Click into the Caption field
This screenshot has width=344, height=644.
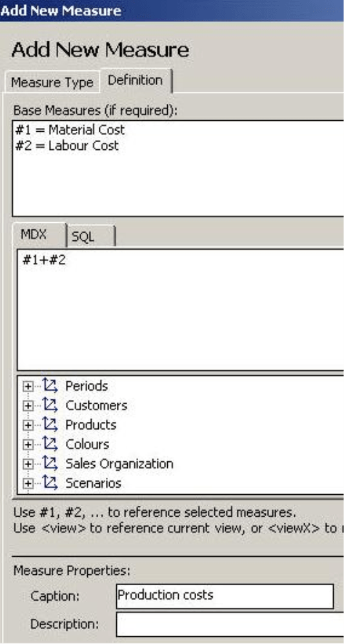pyautogui.click(x=225, y=596)
